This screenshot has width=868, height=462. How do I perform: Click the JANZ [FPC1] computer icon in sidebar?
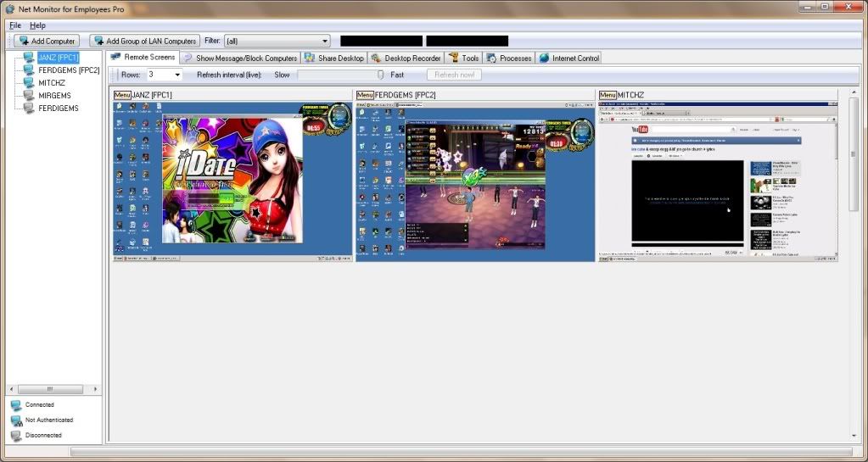29,58
